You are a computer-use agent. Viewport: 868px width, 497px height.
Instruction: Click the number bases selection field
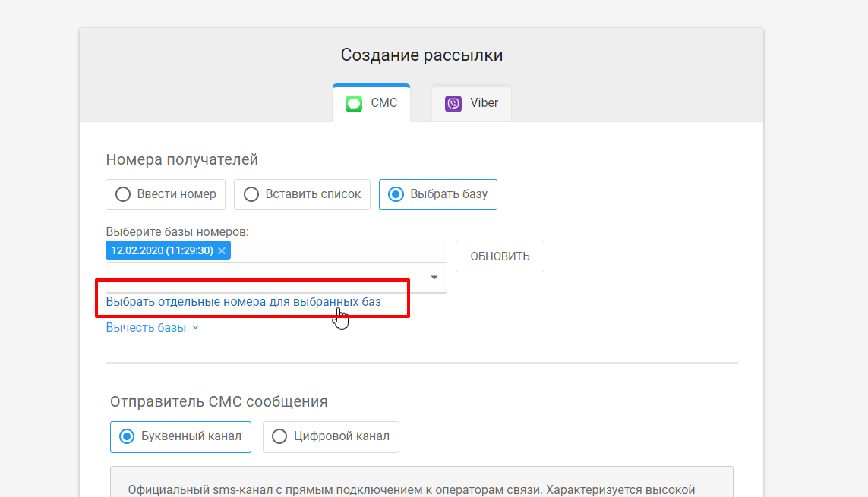point(276,278)
